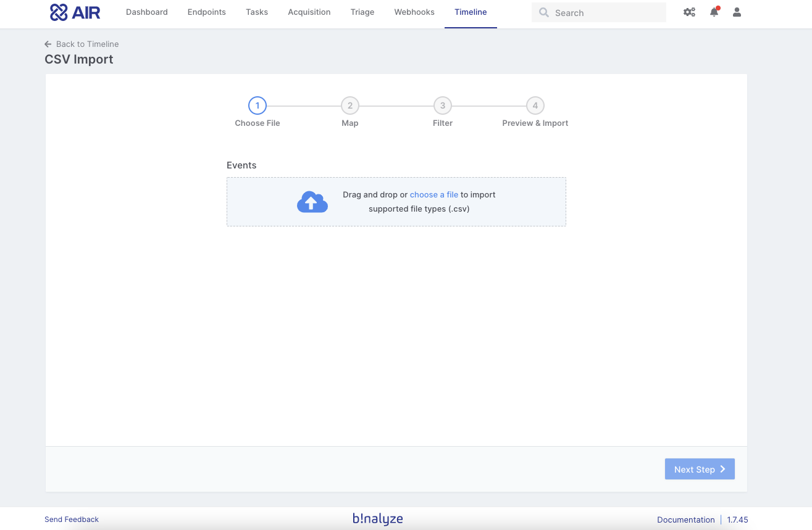
Task: Click the cloud upload icon
Action: pyautogui.click(x=312, y=202)
